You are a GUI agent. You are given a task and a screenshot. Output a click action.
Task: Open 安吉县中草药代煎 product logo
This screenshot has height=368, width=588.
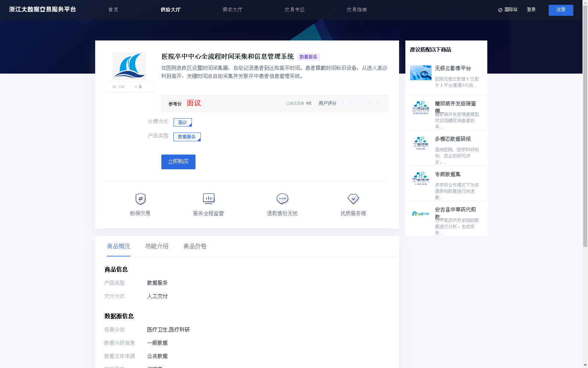tap(421, 213)
